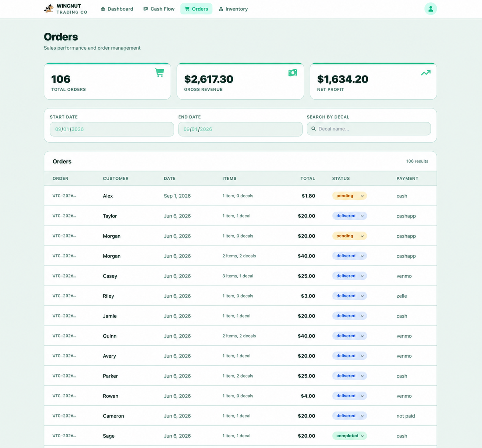Image resolution: width=482 pixels, height=448 pixels.
Task: Navigate to Inventory
Action: coord(233,9)
